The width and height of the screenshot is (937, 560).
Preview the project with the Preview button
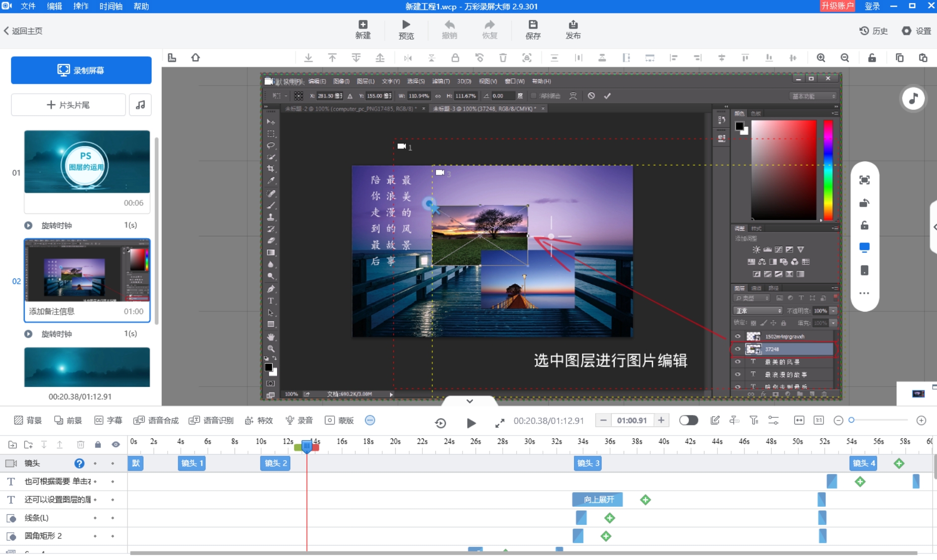click(406, 30)
